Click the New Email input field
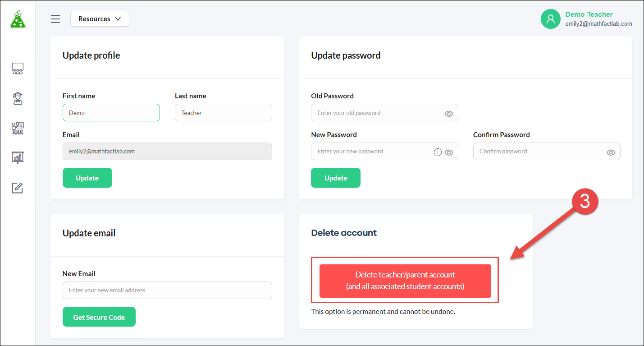Viewport: 644px width, 346px height. [167, 290]
